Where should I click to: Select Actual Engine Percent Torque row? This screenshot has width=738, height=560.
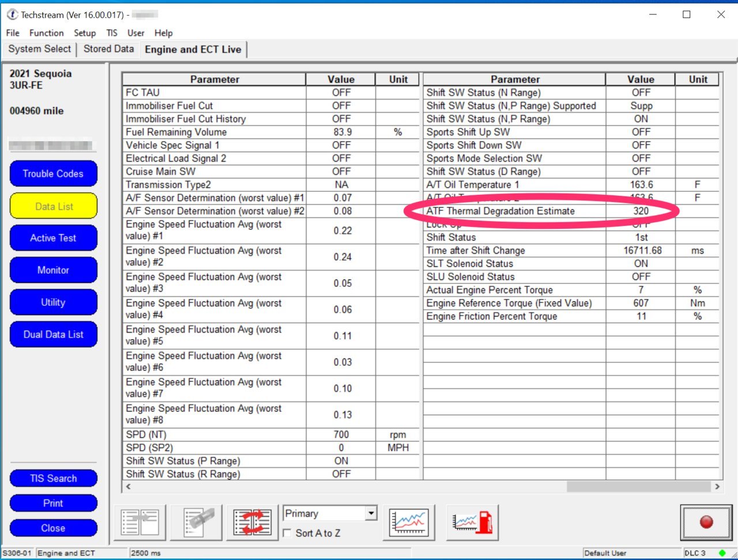pyautogui.click(x=571, y=290)
